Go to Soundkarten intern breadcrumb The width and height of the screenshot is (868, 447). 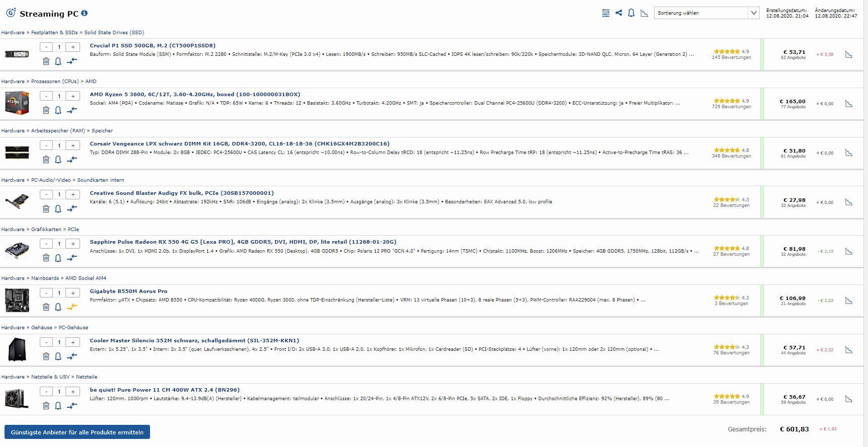pos(101,180)
